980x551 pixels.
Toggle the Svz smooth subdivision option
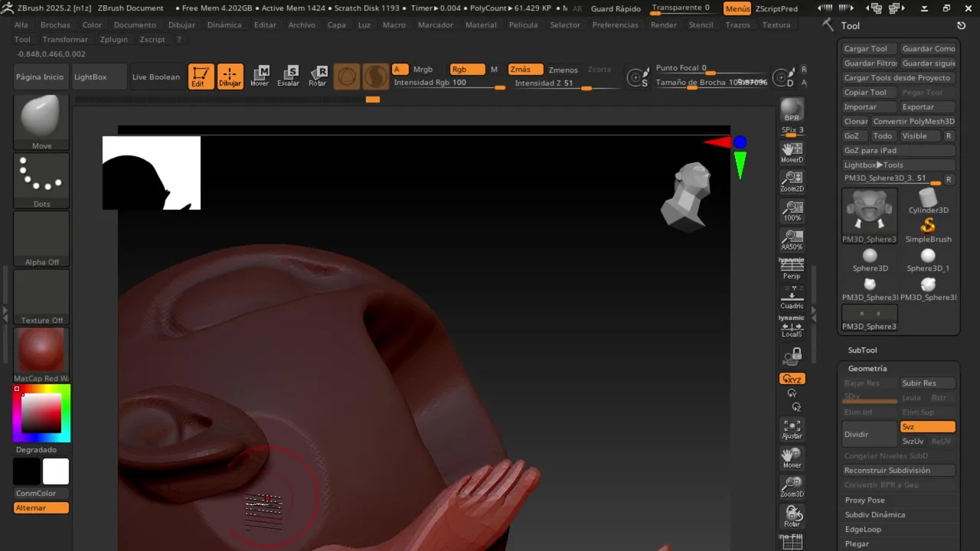(928, 427)
